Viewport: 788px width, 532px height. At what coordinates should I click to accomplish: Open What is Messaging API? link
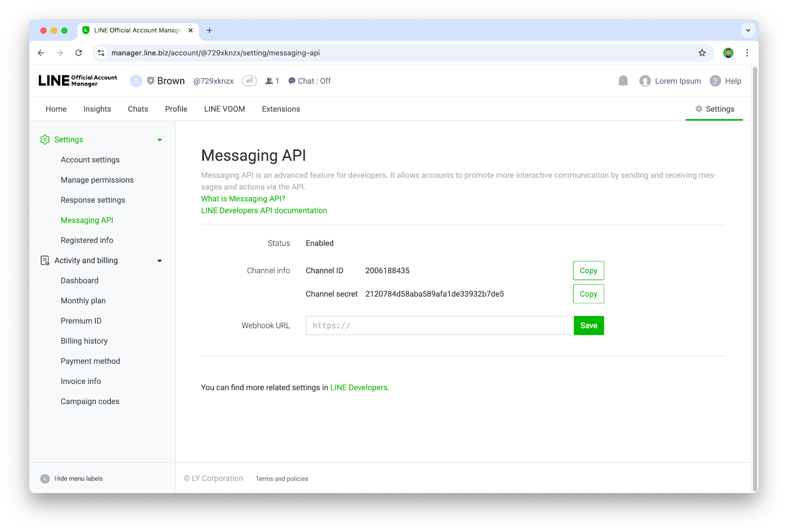pyautogui.click(x=243, y=199)
